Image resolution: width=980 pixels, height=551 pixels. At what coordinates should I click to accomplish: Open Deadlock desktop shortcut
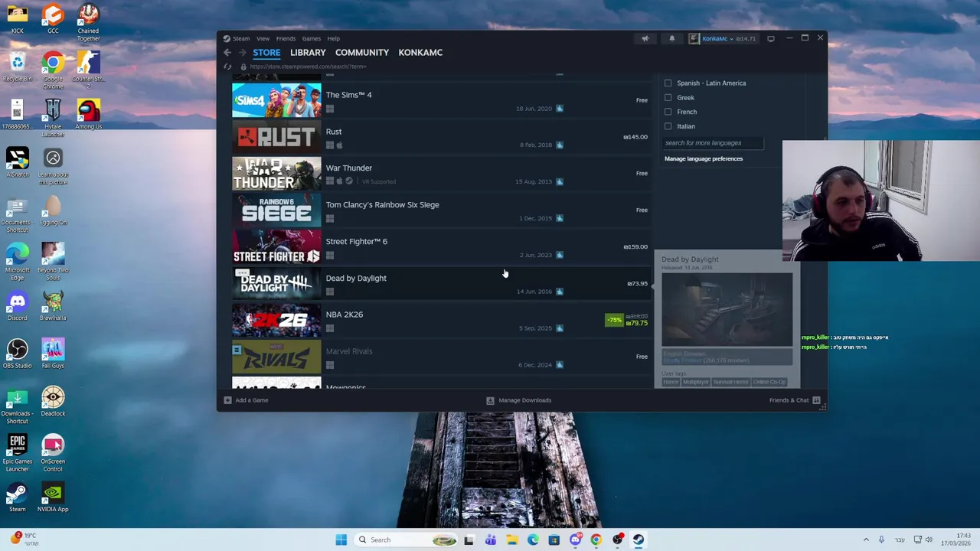point(53,402)
